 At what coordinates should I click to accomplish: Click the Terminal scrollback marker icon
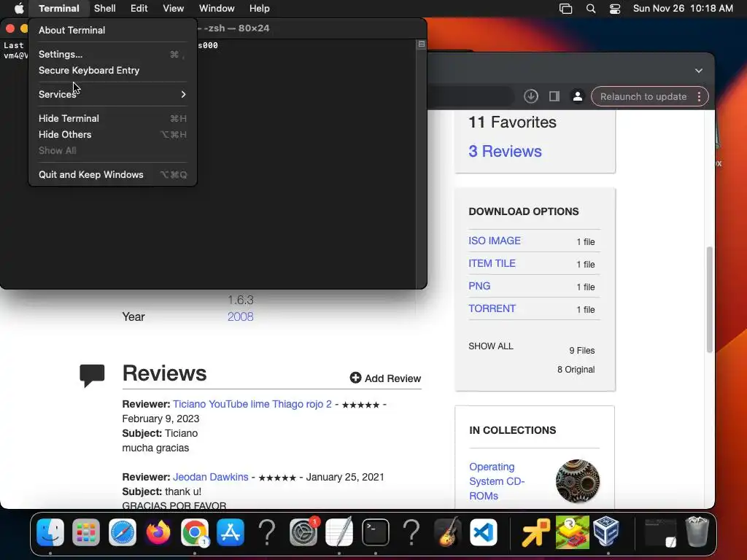pos(421,44)
